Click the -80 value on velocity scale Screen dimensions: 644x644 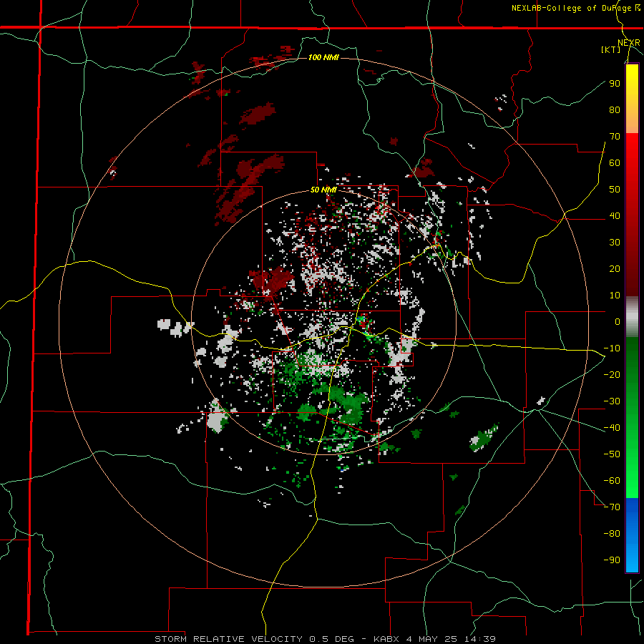coord(612,534)
